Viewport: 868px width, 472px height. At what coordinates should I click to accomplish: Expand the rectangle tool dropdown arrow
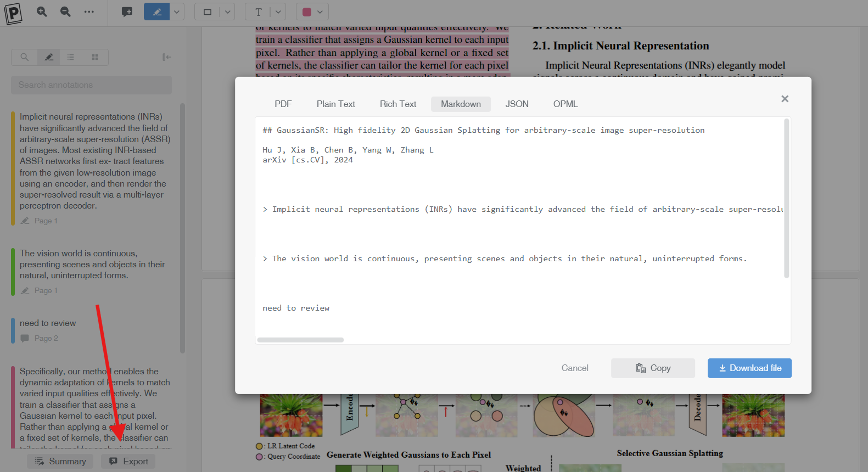click(x=227, y=12)
